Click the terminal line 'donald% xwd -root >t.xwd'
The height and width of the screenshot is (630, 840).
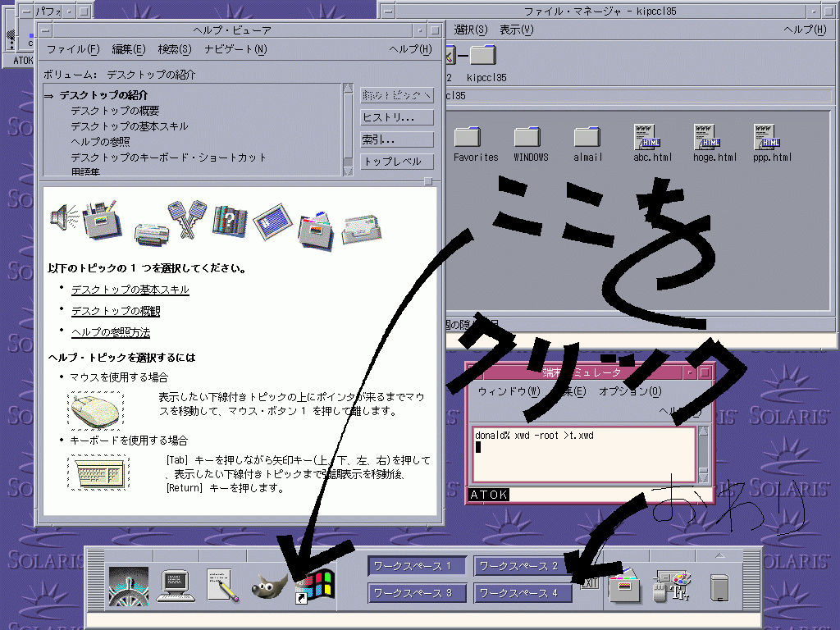pyautogui.click(x=534, y=436)
